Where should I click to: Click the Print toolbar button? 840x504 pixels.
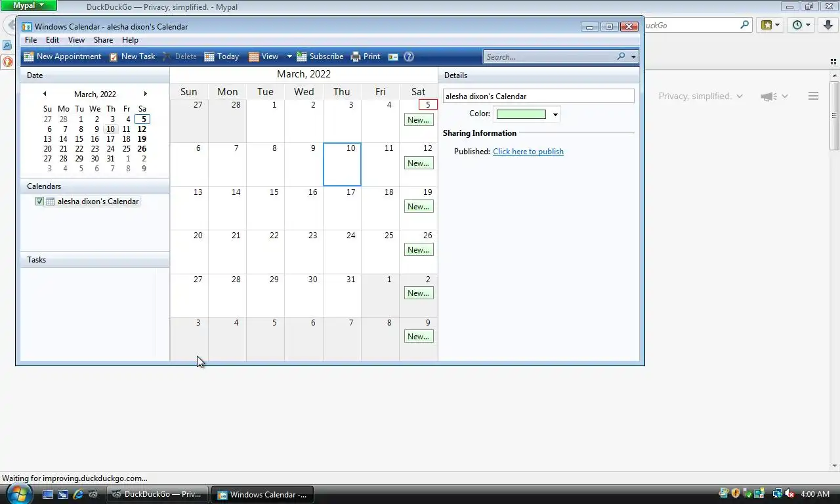pos(366,56)
